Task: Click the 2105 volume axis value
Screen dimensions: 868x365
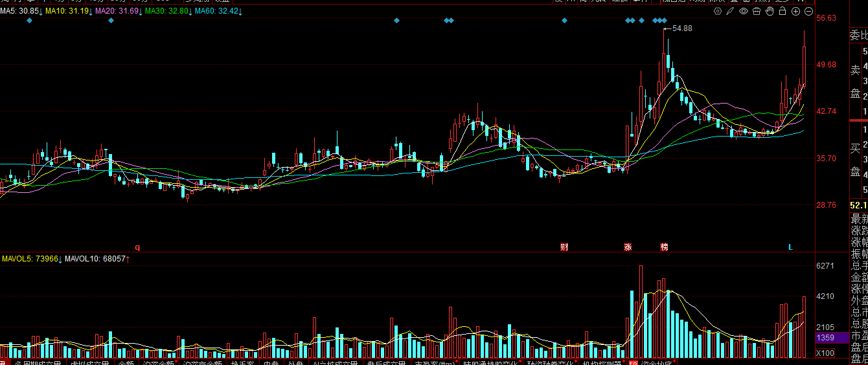Action: [825, 327]
